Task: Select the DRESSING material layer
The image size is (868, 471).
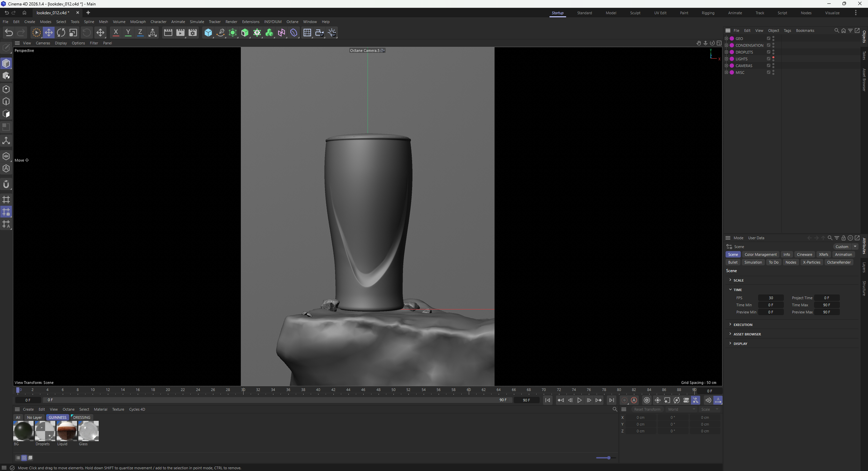Action: (82, 418)
